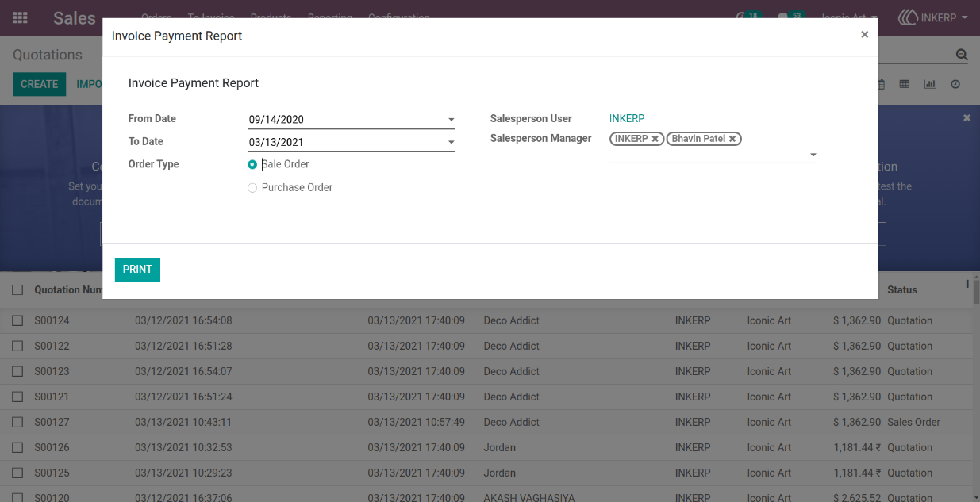Sort by the Status column header

click(902, 290)
